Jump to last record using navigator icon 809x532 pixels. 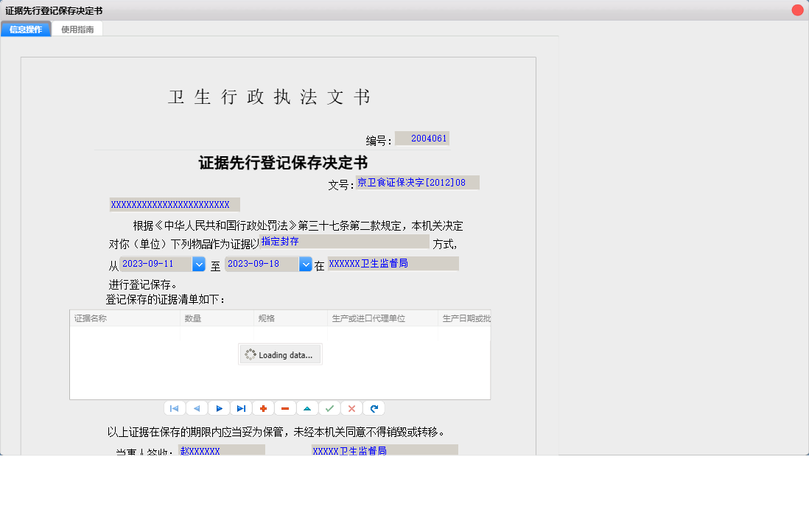point(241,407)
